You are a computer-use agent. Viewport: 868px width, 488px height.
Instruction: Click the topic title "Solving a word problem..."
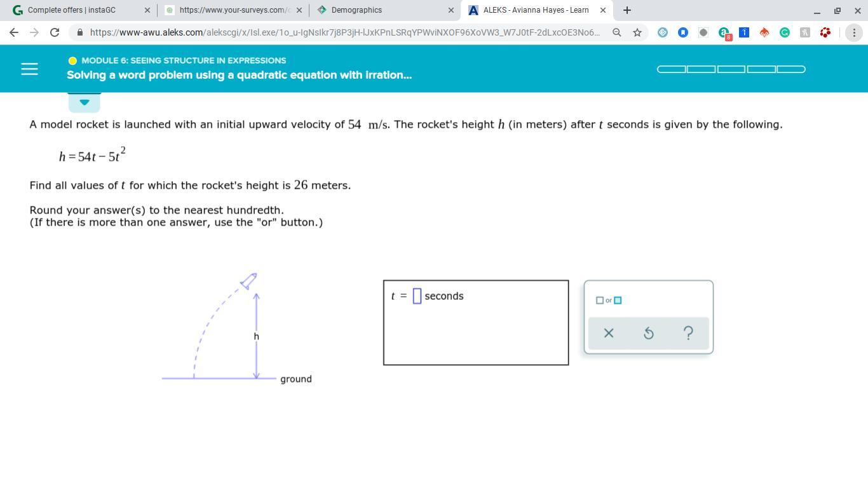[239, 75]
